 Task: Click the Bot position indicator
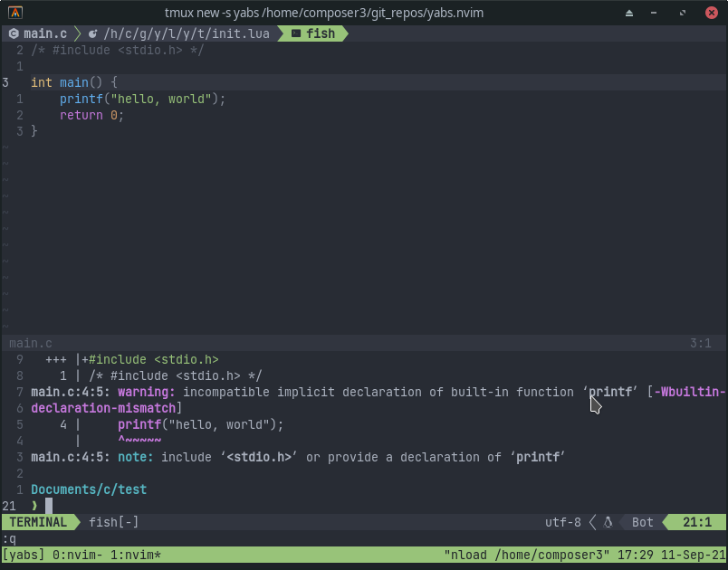[643, 522]
